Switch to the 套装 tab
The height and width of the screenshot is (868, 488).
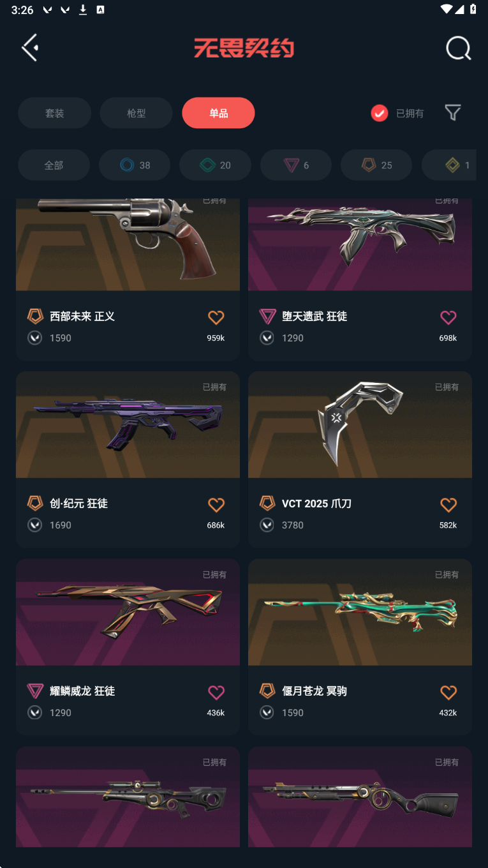[54, 113]
